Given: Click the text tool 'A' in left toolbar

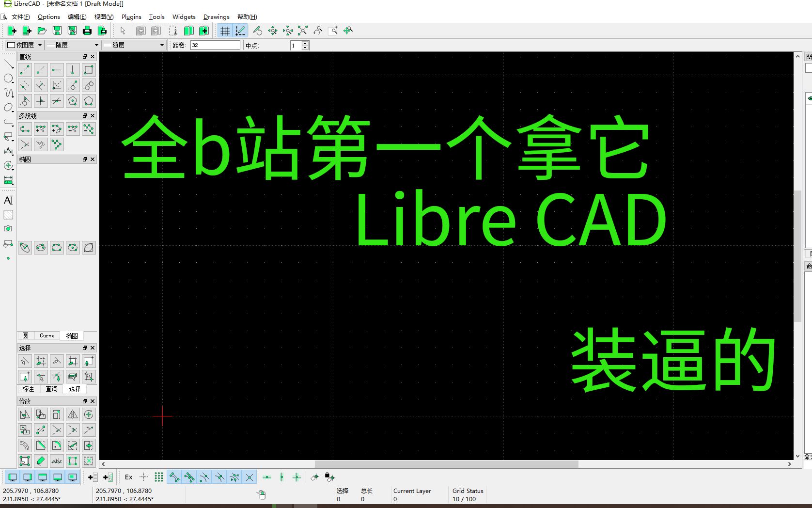Looking at the screenshot, I should click(8, 200).
